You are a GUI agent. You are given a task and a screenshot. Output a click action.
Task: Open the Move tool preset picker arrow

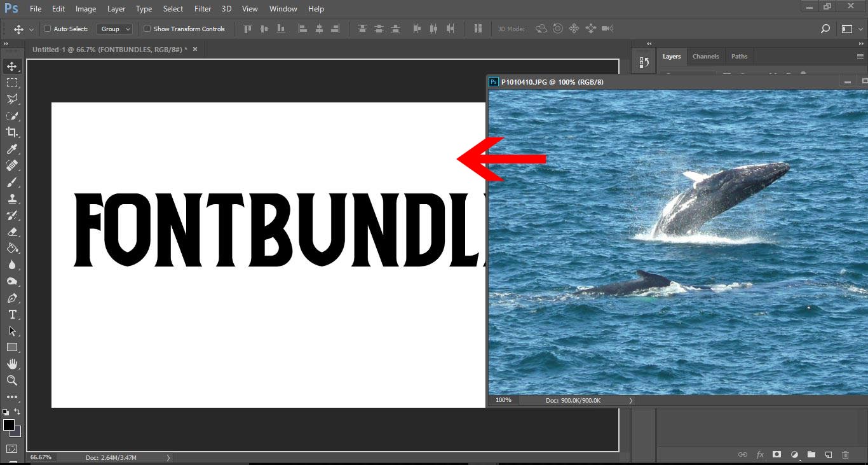click(x=31, y=29)
